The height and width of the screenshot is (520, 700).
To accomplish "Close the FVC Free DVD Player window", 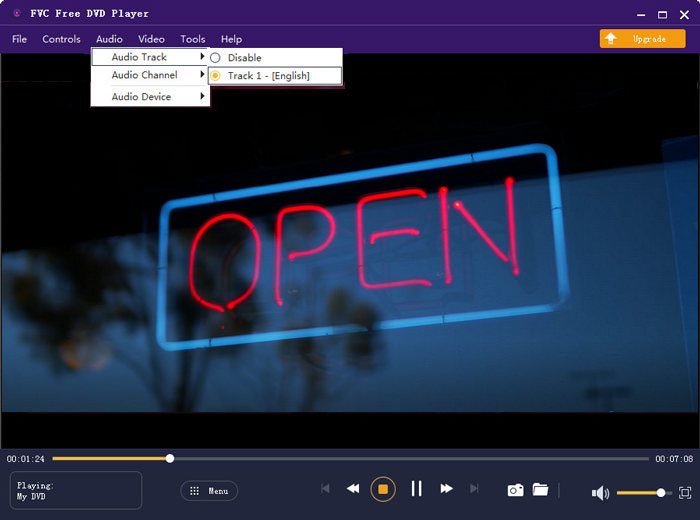I will click(684, 15).
